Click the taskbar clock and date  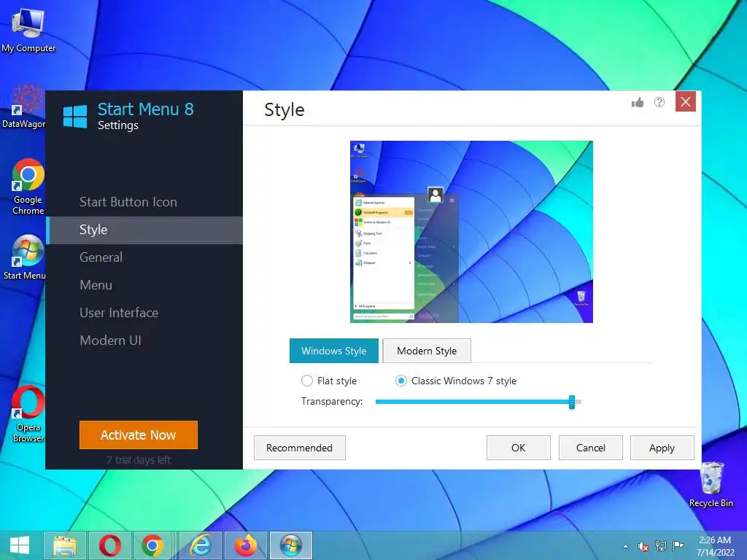[715, 546]
